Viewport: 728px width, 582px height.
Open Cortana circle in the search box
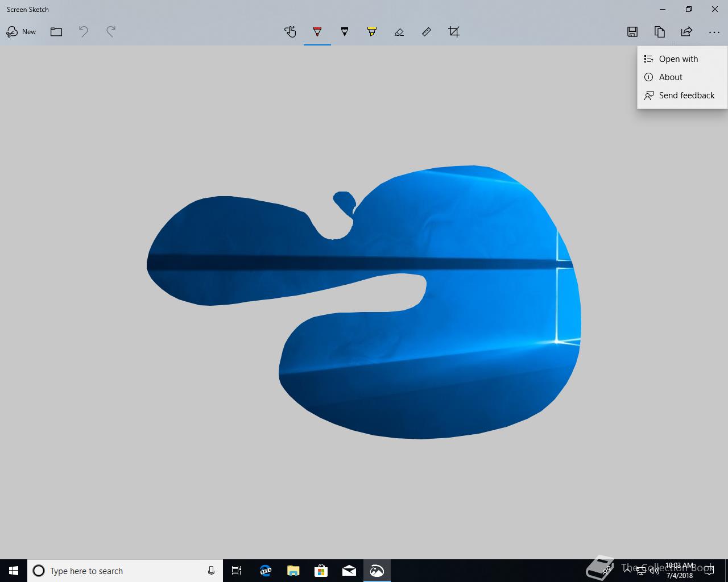[39, 571]
